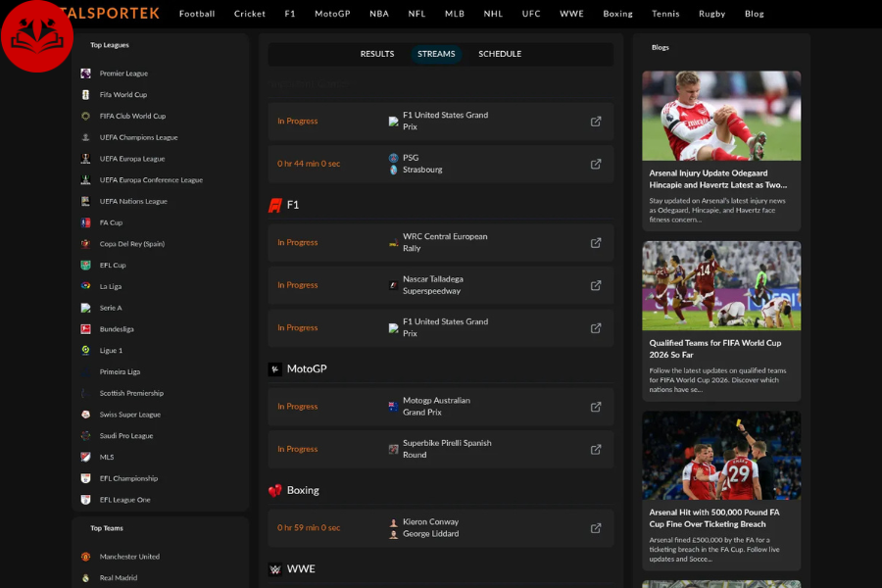Click the MotoGP section logo icon
The height and width of the screenshot is (588, 882).
coord(275,369)
